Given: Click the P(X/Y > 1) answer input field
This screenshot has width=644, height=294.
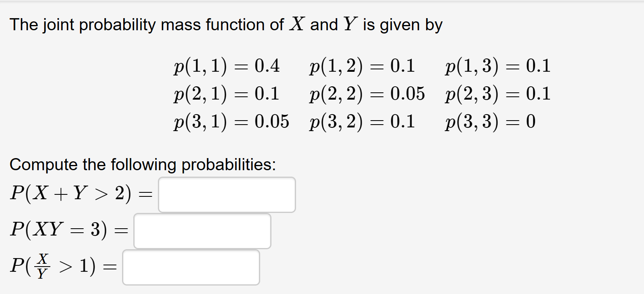Looking at the screenshot, I should [x=191, y=267].
